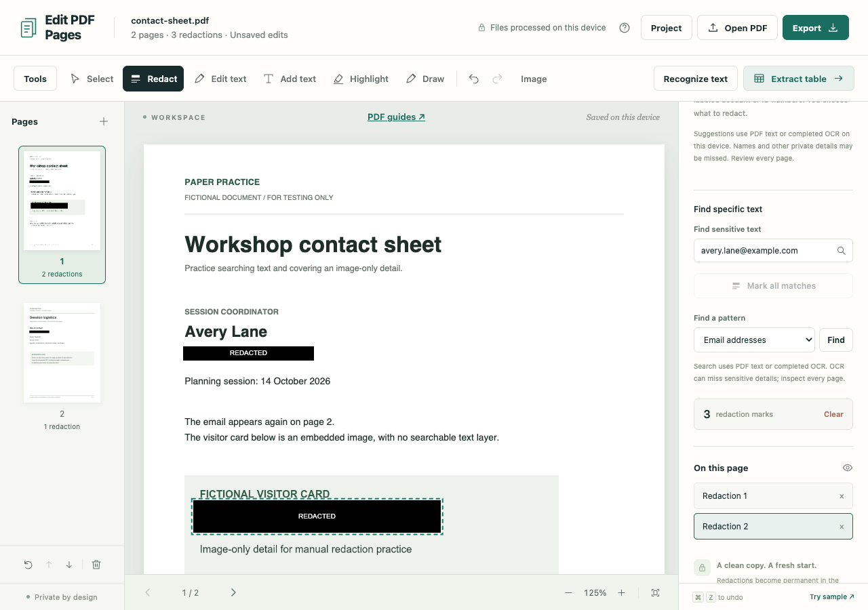The height and width of the screenshot is (610, 868).
Task: Zoom out with the minus icon
Action: tap(568, 593)
